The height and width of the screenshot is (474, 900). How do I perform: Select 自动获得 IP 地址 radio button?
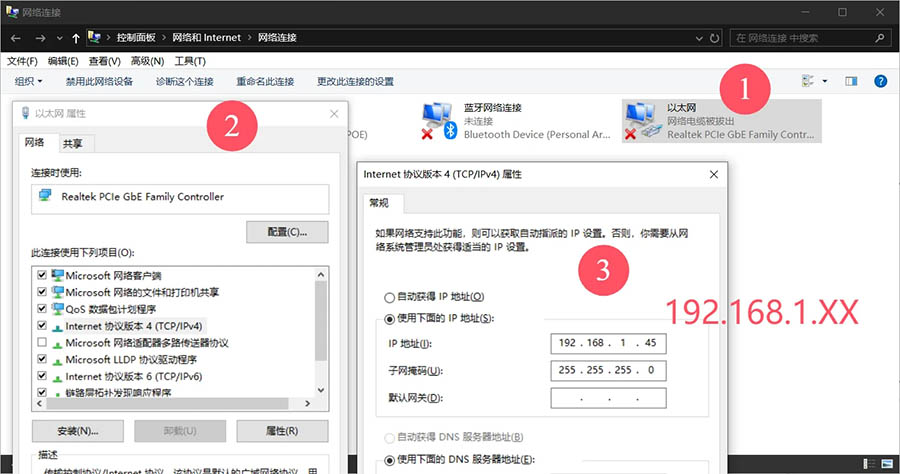pos(389,297)
